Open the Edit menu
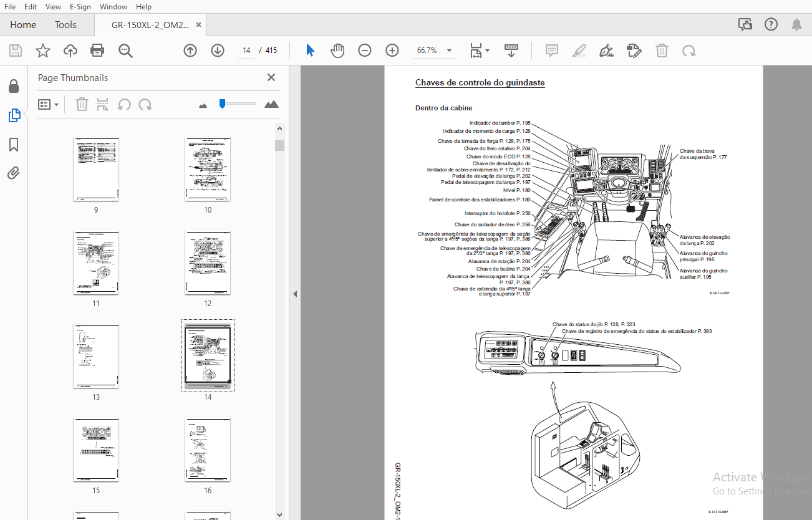 31,7
